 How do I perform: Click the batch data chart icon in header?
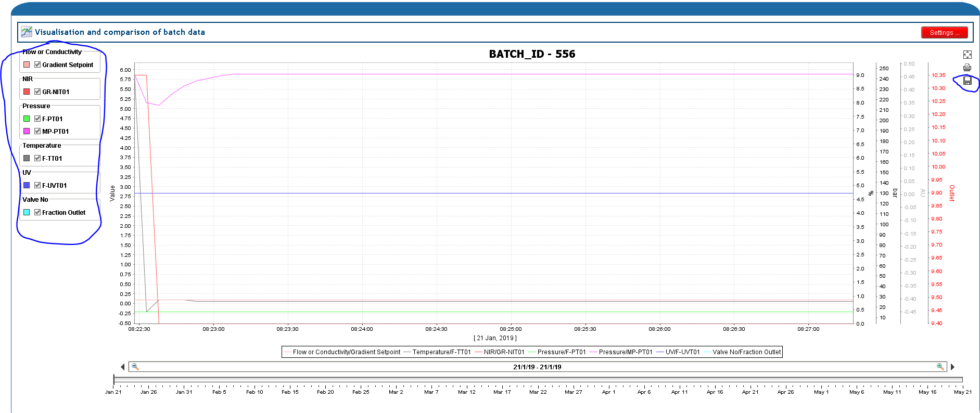pos(27,32)
